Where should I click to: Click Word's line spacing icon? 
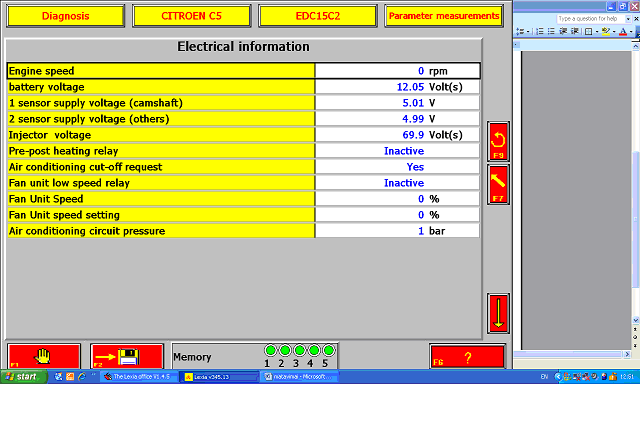(520, 31)
